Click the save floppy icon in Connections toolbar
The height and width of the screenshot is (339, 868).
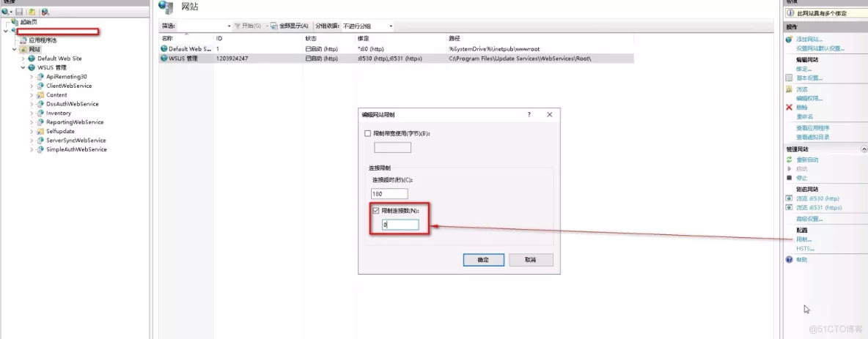coord(19,12)
